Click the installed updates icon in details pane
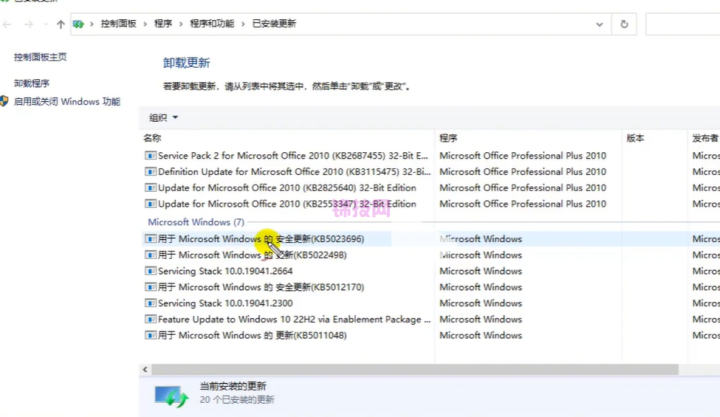This screenshot has width=720, height=417. click(171, 396)
